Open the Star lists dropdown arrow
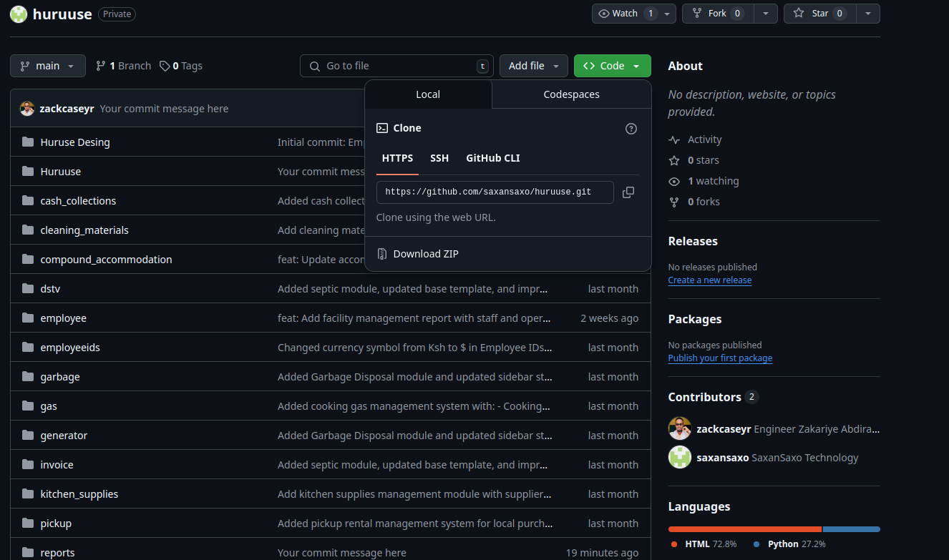949x560 pixels. [868, 14]
